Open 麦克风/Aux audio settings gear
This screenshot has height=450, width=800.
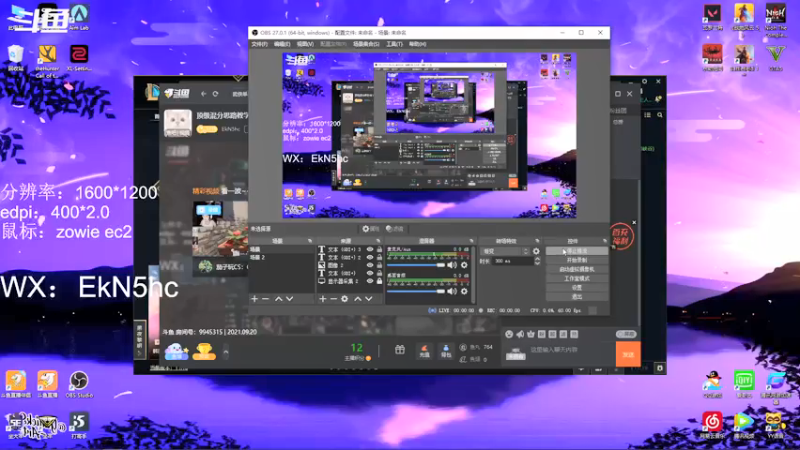[x=464, y=265]
